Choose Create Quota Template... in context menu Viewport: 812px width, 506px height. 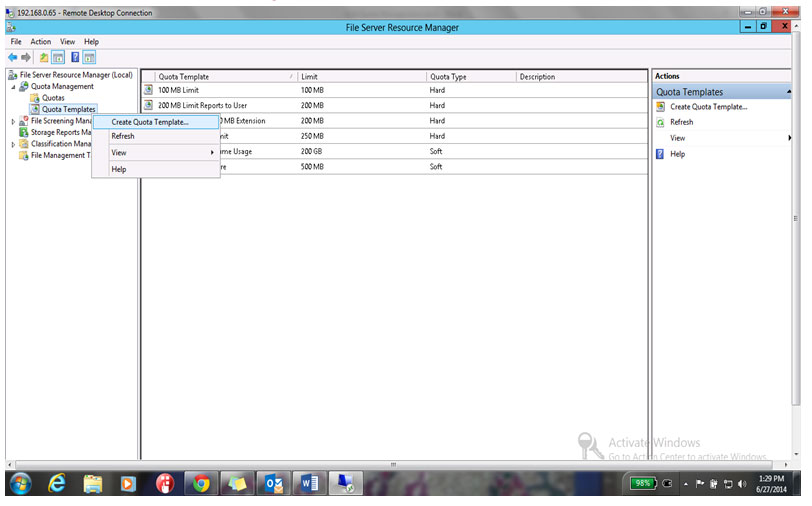pyautogui.click(x=156, y=122)
